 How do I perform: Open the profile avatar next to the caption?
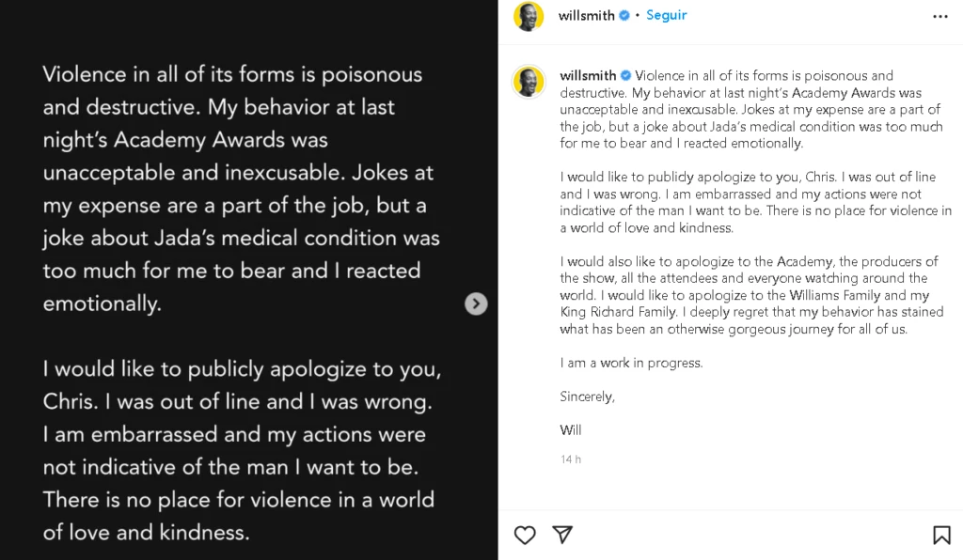coord(529,82)
